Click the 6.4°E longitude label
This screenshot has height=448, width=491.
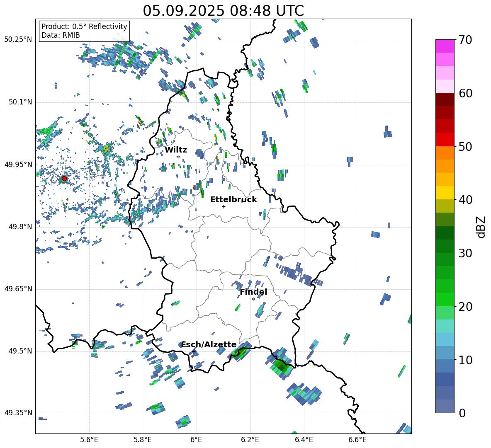point(304,440)
